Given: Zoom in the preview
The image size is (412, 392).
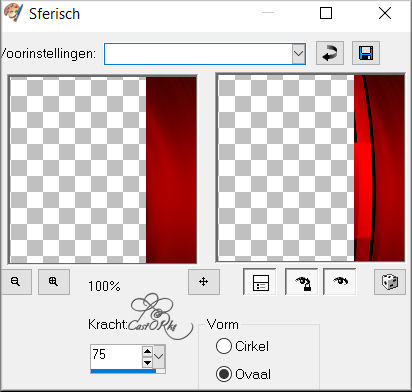Looking at the screenshot, I should pos(54,282).
